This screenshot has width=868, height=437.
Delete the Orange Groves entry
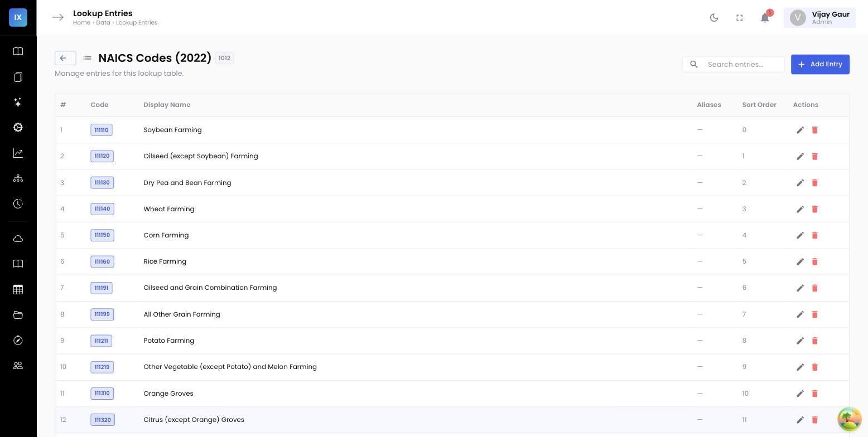coord(814,394)
